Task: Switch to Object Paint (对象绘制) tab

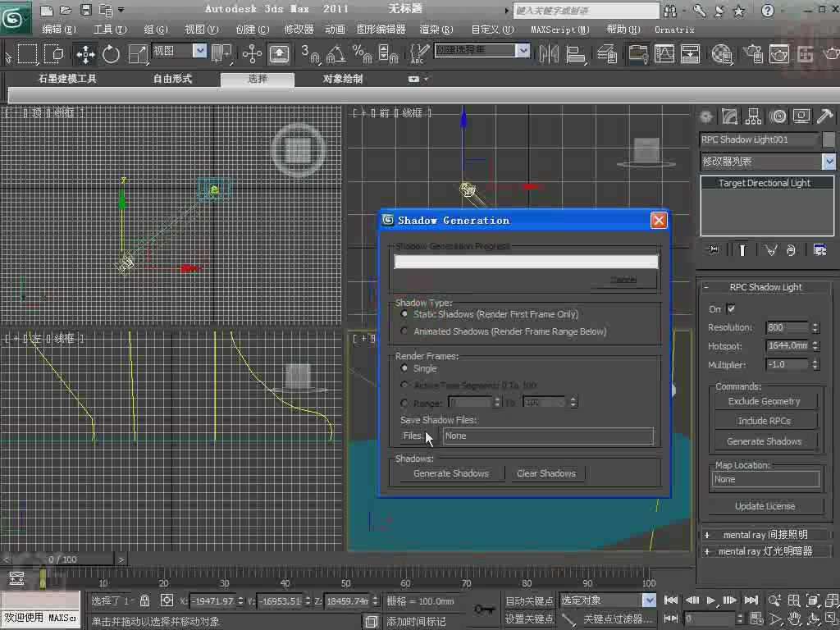Action: click(343, 79)
